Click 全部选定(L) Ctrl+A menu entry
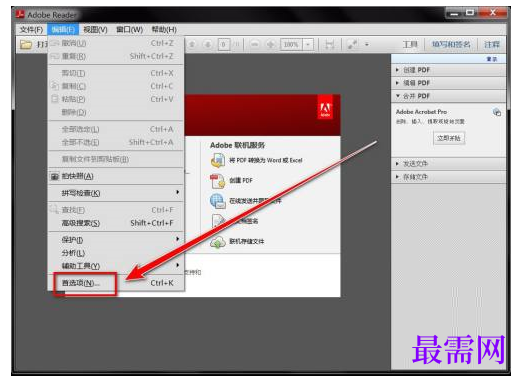The width and height of the screenshot is (524, 381). point(116,129)
